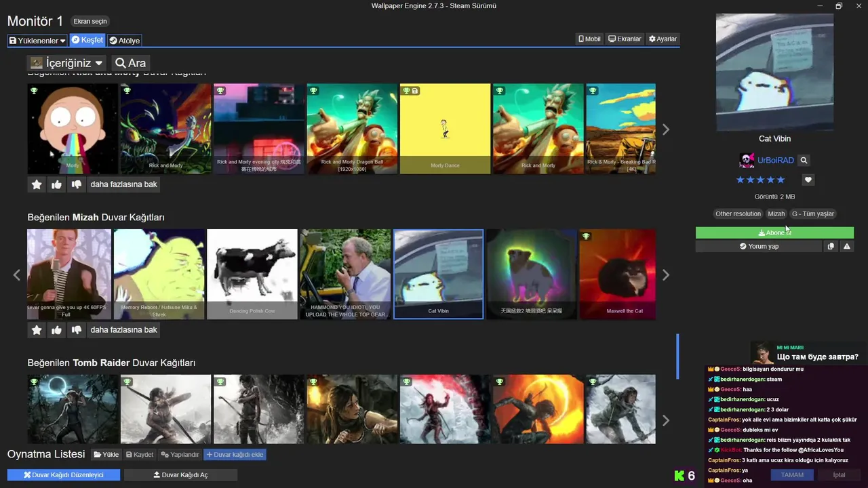The height and width of the screenshot is (488, 868).
Task: Select Rick & Morty Breaking Bad wallpaper
Action: [620, 129]
